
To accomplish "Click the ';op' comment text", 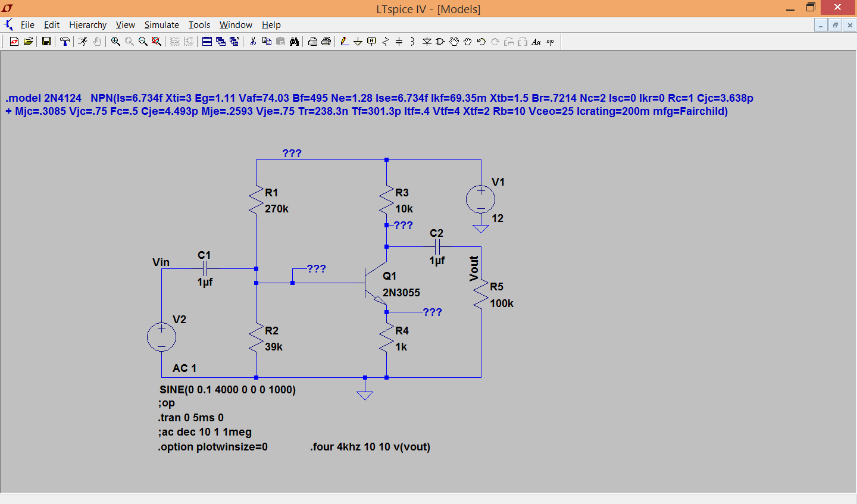I will 167,403.
